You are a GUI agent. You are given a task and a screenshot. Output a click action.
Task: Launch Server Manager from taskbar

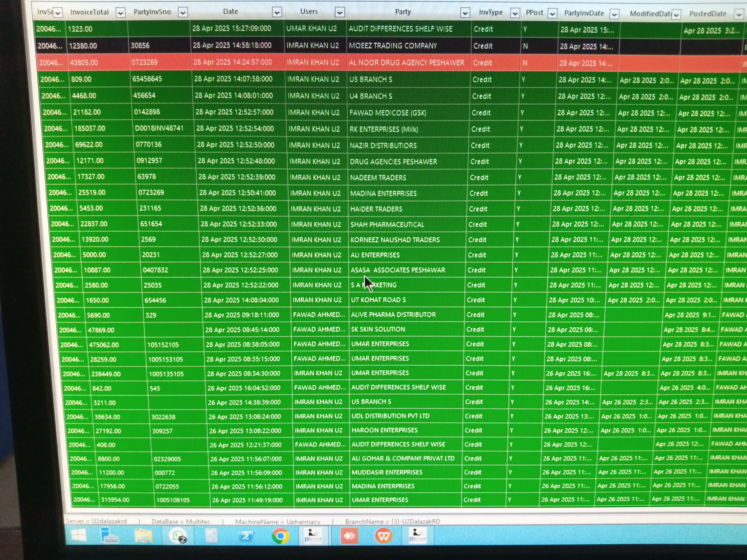coord(110,536)
